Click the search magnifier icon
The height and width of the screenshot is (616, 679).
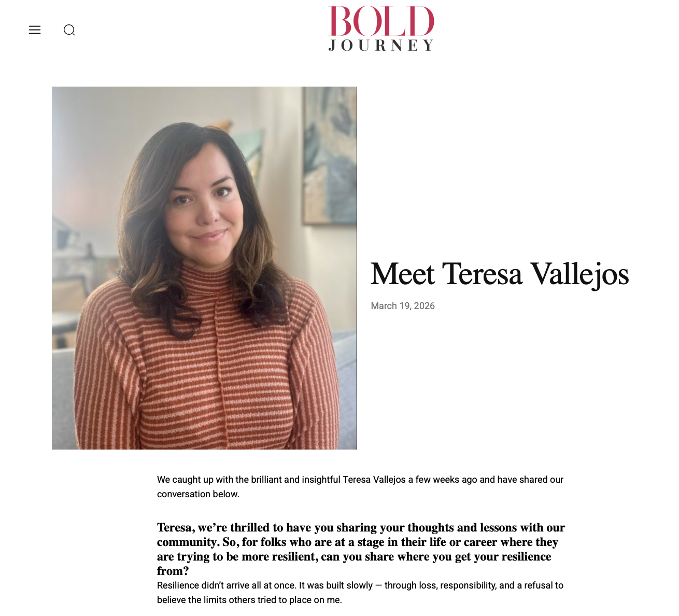[69, 30]
